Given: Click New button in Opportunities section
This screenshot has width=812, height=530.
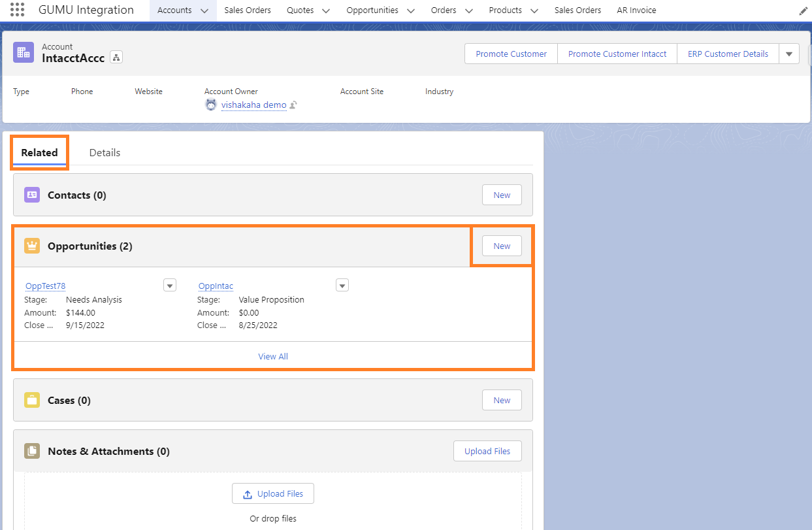Looking at the screenshot, I should 502,246.
